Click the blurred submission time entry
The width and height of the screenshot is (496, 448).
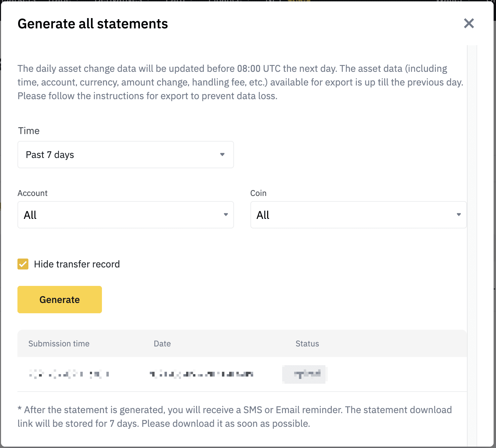[69, 374]
